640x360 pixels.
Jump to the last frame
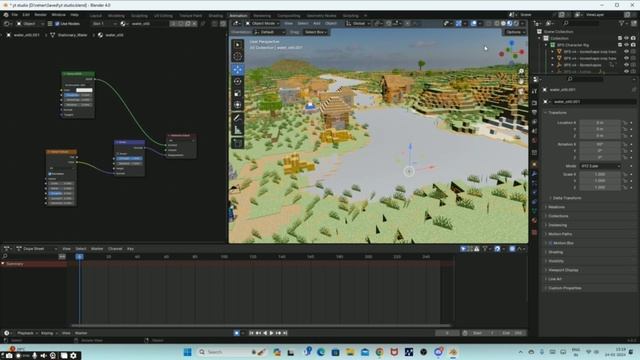coord(285,333)
